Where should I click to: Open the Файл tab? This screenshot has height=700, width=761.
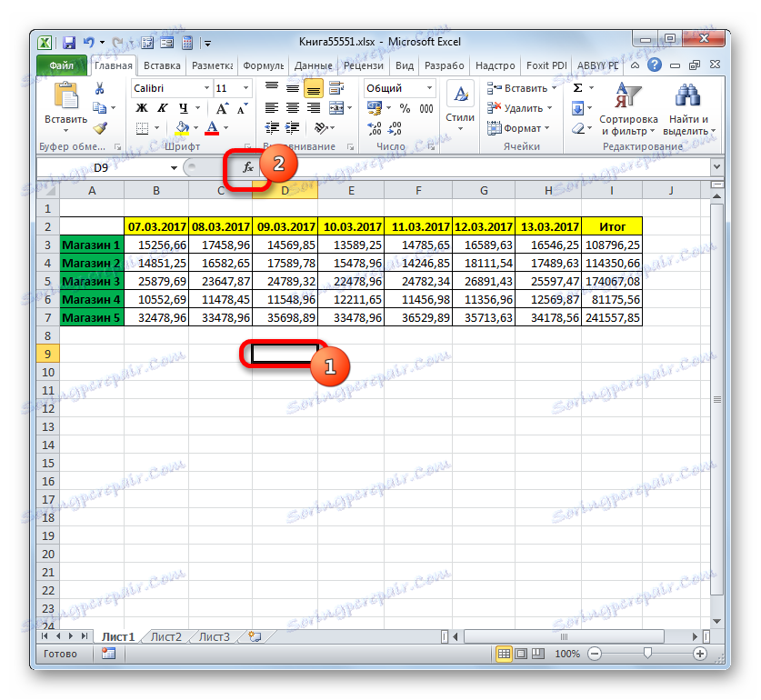click(x=62, y=65)
